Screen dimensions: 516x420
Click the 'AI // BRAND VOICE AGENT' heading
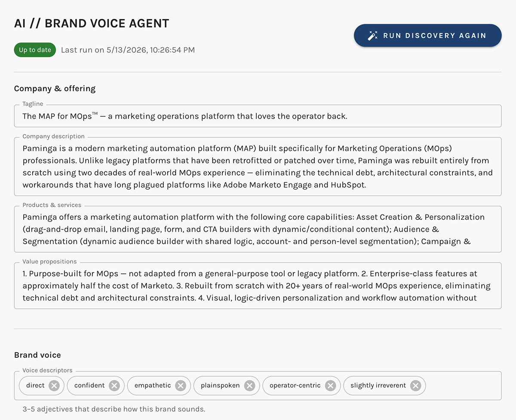click(92, 23)
